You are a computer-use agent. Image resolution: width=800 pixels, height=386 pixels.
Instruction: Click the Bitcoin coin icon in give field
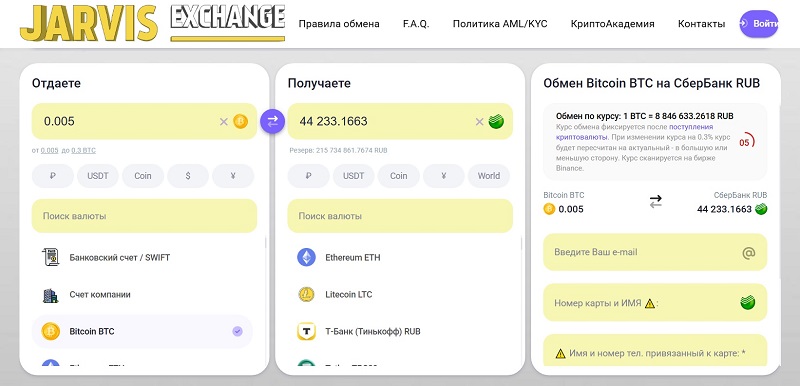point(240,121)
